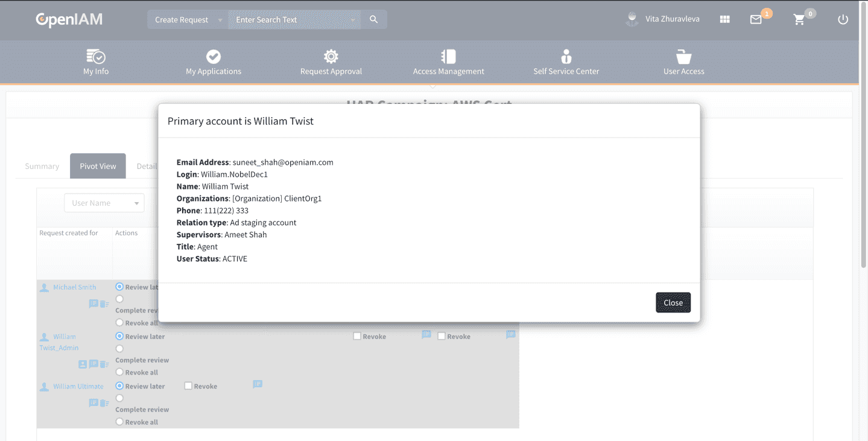
Task: Go to Self Service Center icon
Action: pyautogui.click(x=566, y=57)
